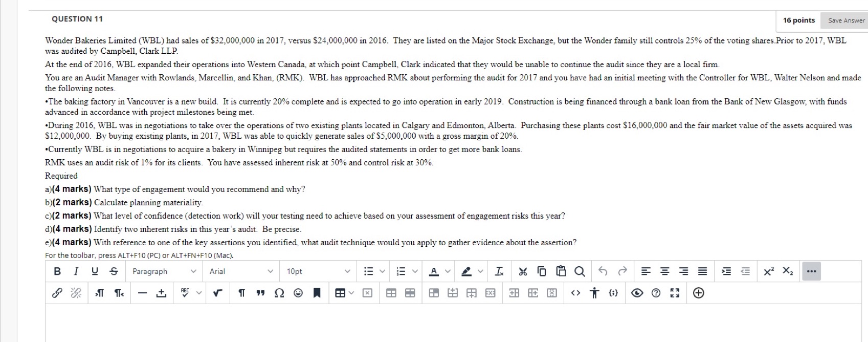The image size is (868, 342).
Task: Click the QUESTION 11 heading
Action: 77,19
